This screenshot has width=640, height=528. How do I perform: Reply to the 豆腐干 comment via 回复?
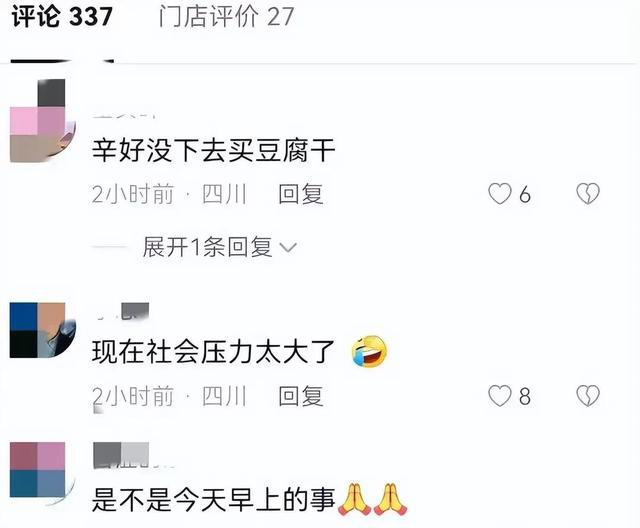(301, 194)
